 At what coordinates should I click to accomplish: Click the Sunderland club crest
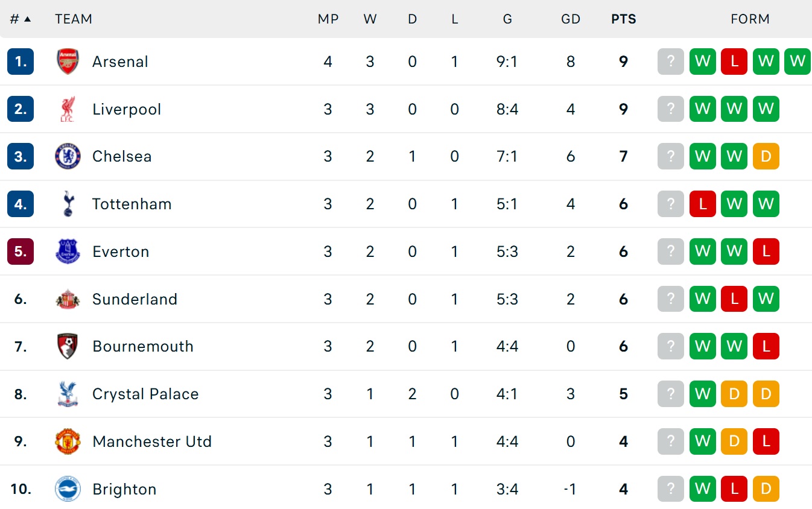click(68, 299)
